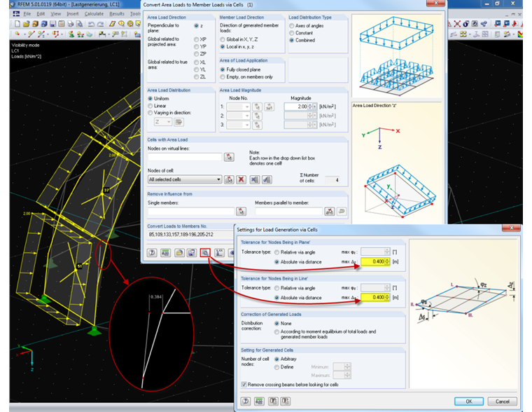Click pick button beside Single members field
Screen dimensions: 532x412
click(x=241, y=212)
